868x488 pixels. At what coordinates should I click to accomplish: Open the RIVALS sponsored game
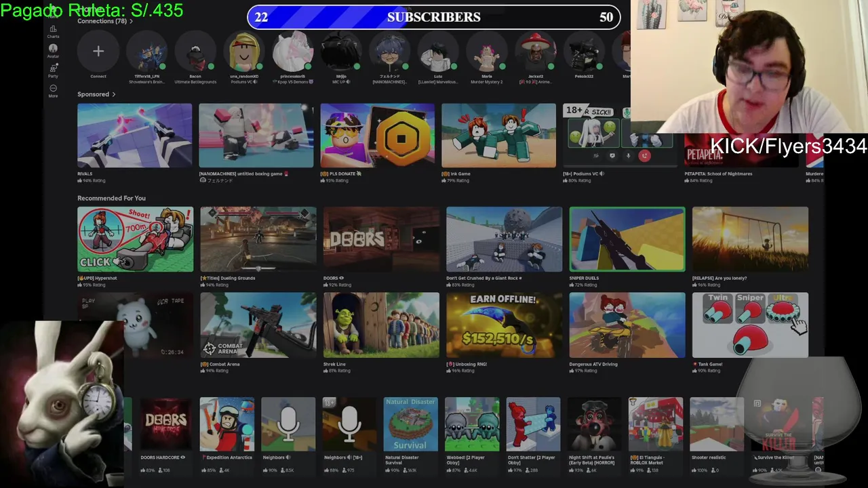[x=134, y=136]
